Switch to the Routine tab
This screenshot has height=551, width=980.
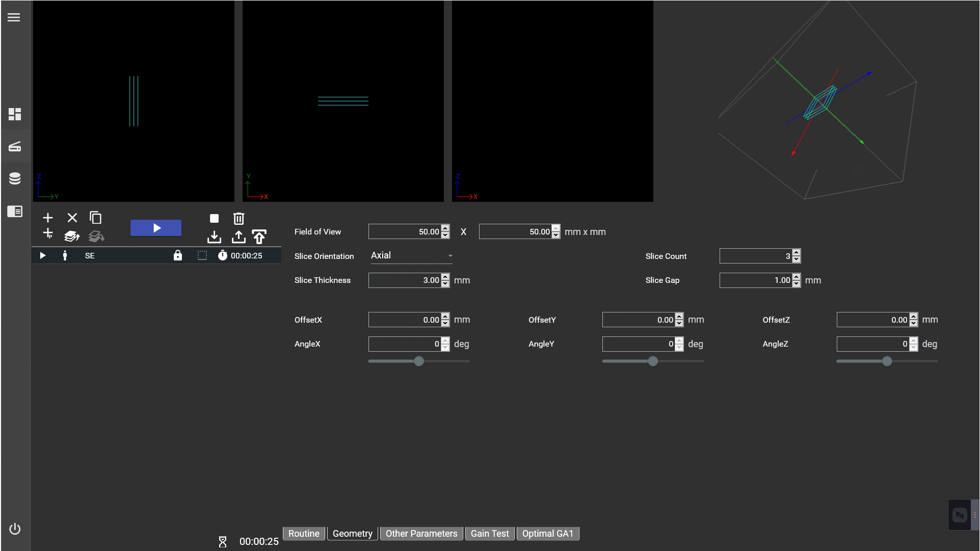pyautogui.click(x=304, y=534)
